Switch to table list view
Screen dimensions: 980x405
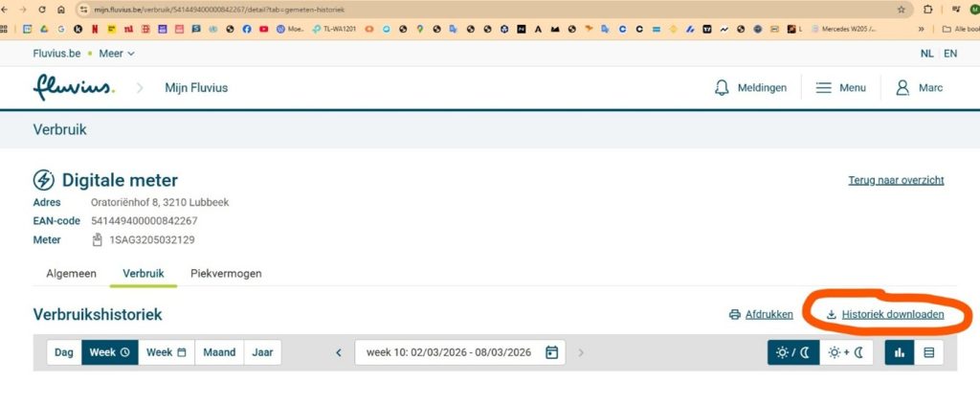[x=928, y=352]
